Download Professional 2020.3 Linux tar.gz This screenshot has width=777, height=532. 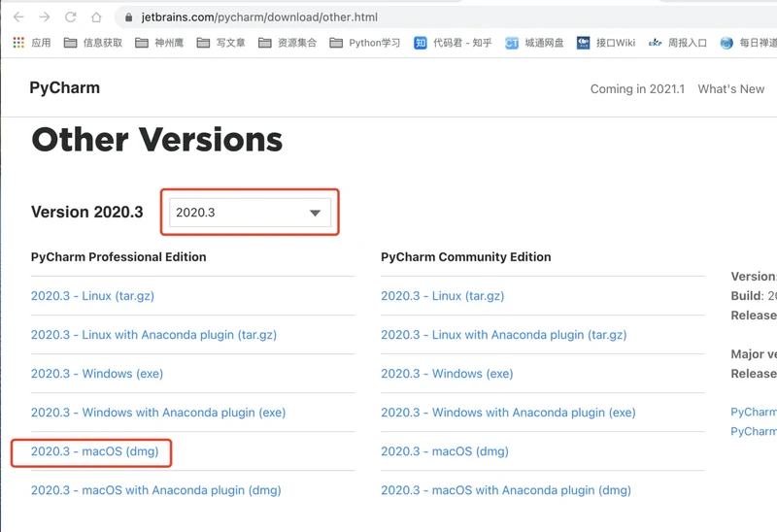[x=92, y=296]
